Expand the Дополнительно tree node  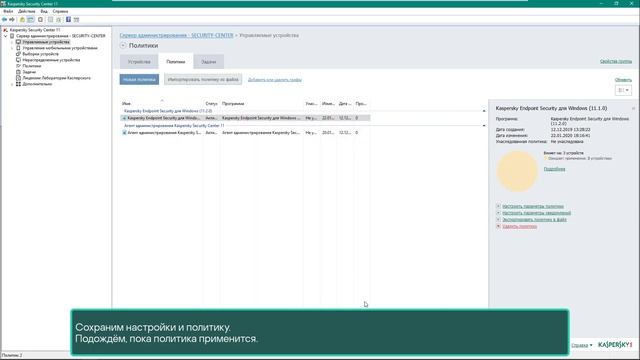[x=12, y=84]
